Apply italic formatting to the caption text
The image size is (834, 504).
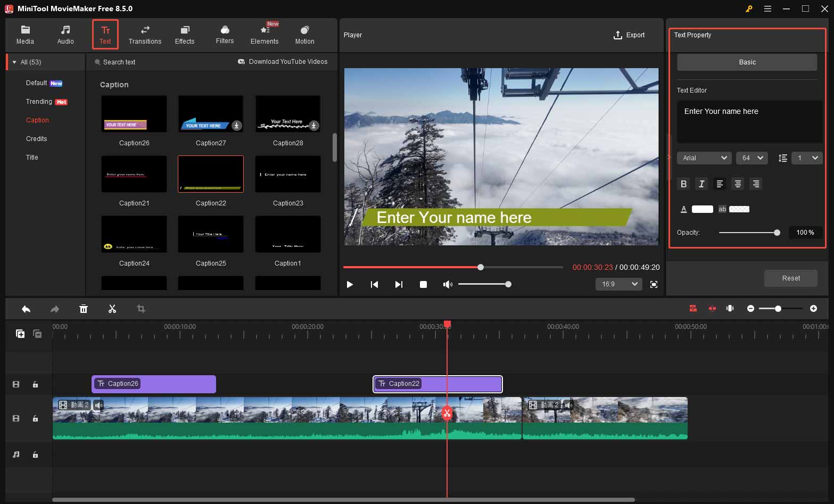(701, 184)
